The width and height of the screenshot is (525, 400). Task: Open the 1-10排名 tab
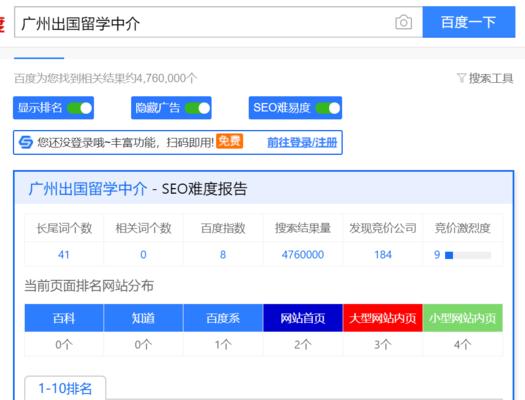65,388
